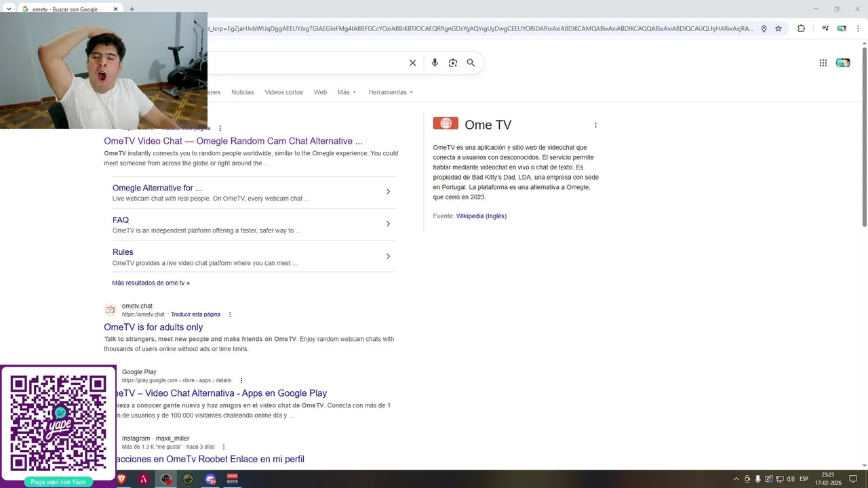Screen dimensions: 868x488
Task: Click the Ome TV logo in knowledge panel
Action: click(x=446, y=123)
